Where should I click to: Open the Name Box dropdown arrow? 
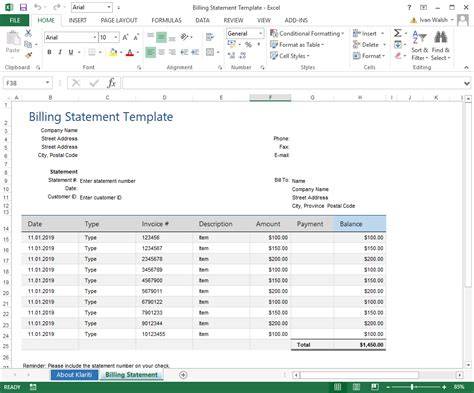(x=47, y=83)
